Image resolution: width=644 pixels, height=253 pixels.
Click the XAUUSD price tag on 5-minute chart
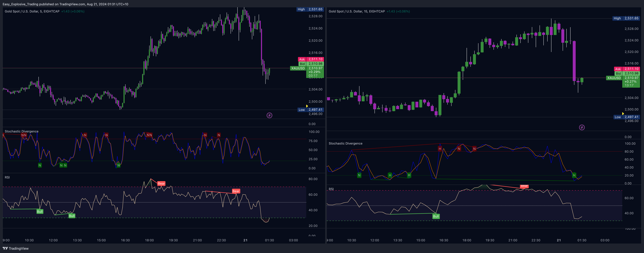tap(298, 68)
